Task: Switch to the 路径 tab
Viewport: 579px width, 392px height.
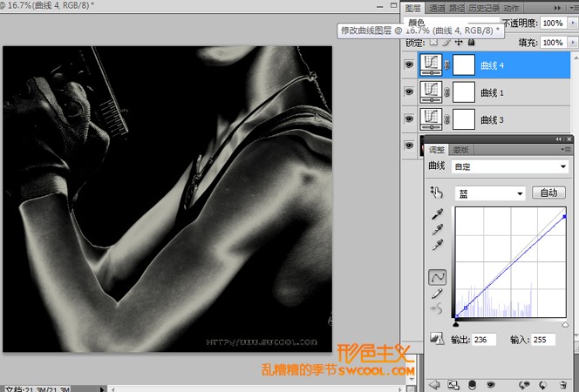Action: [456, 8]
